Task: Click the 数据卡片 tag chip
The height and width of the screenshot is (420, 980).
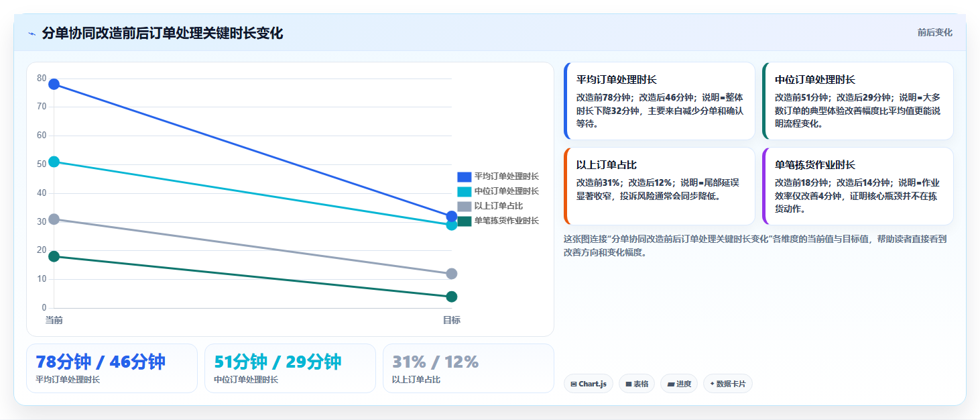Action: (728, 384)
